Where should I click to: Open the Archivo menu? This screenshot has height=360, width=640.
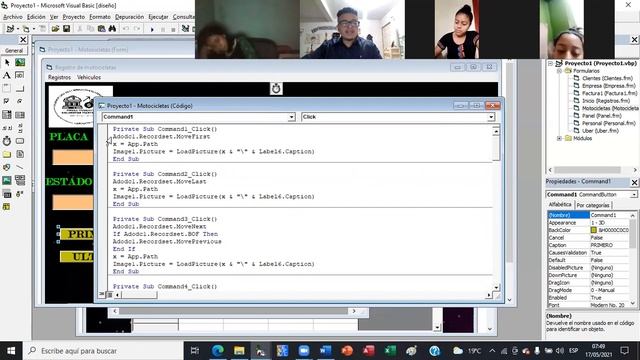[x=13, y=17]
